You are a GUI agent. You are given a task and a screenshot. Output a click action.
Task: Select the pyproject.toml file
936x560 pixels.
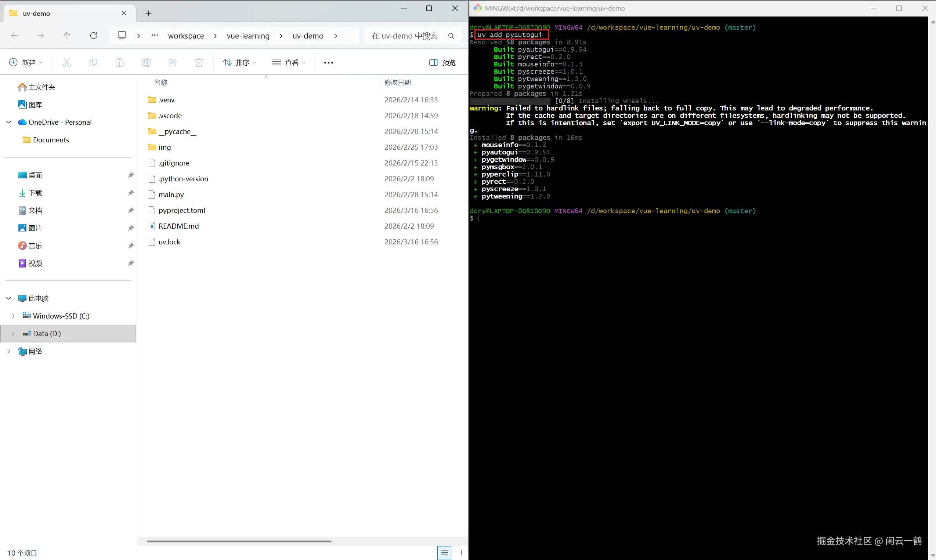point(182,210)
